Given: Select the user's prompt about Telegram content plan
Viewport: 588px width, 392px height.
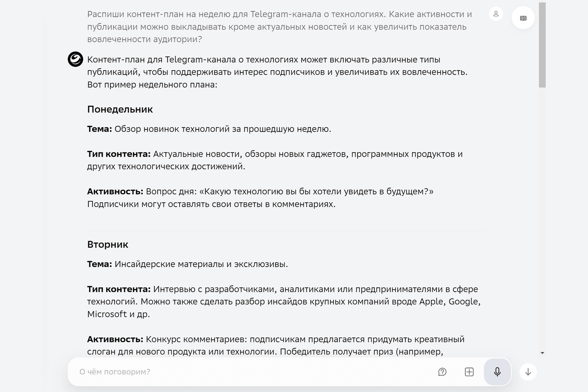Looking at the screenshot, I should (279, 27).
